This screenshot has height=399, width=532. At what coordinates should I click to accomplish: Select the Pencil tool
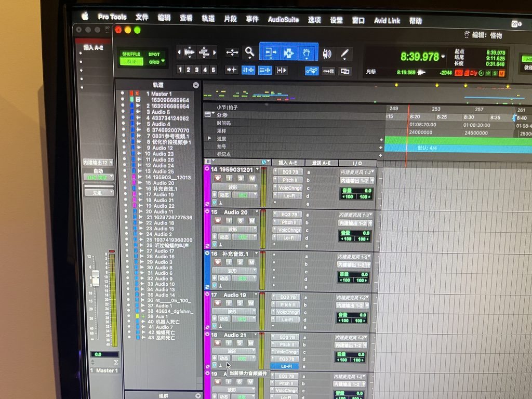pos(344,54)
